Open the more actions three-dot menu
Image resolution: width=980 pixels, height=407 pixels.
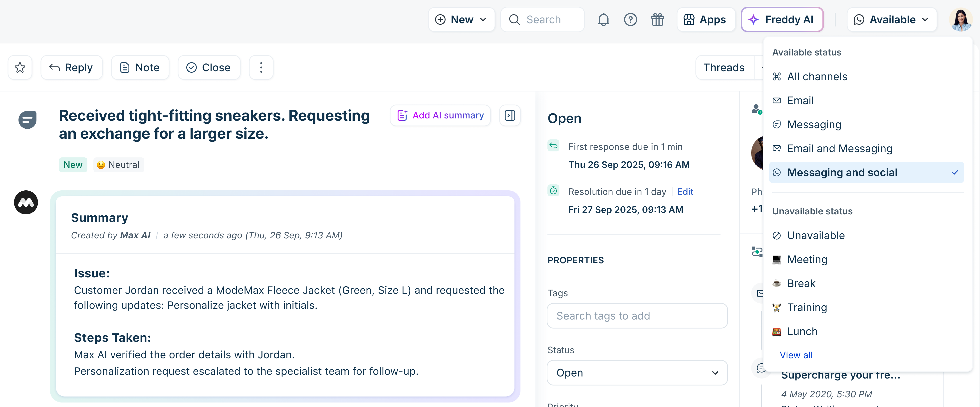click(x=261, y=67)
